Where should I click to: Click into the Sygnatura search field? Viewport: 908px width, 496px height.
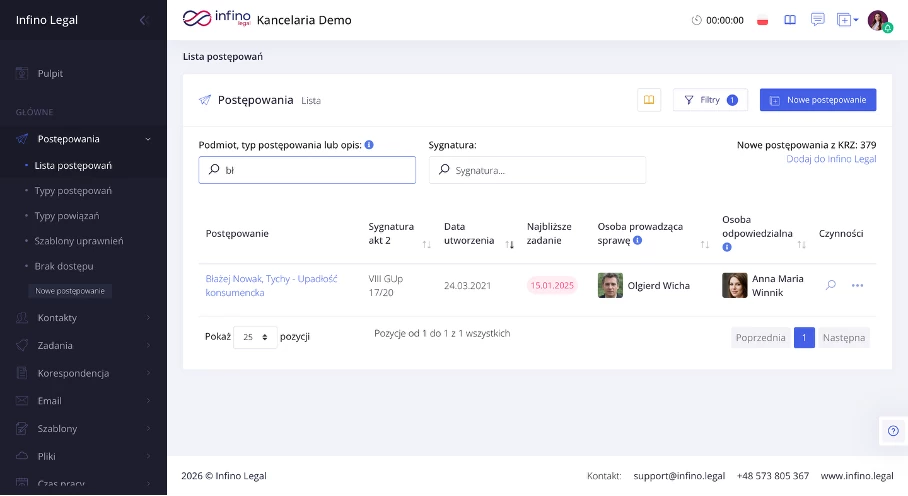(x=537, y=170)
